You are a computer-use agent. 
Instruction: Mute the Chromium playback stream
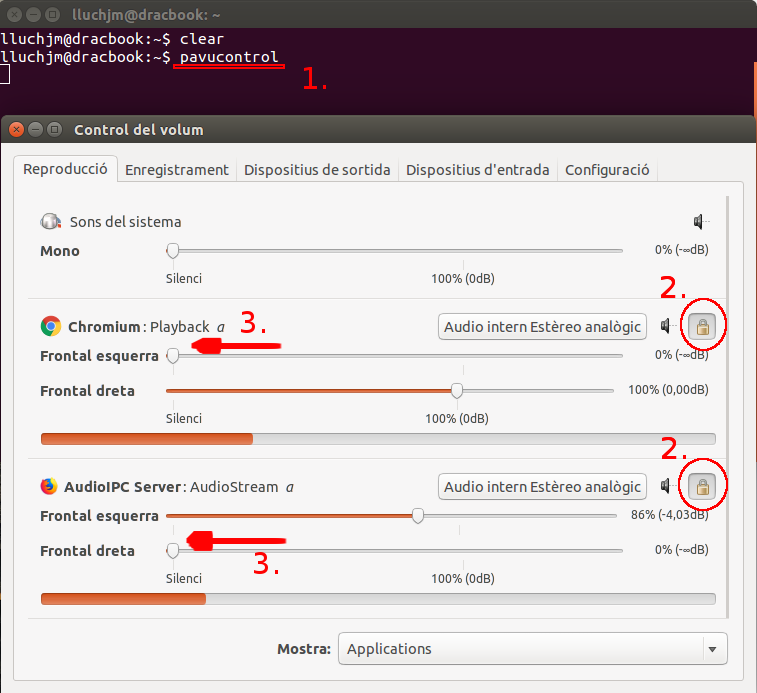click(x=667, y=326)
